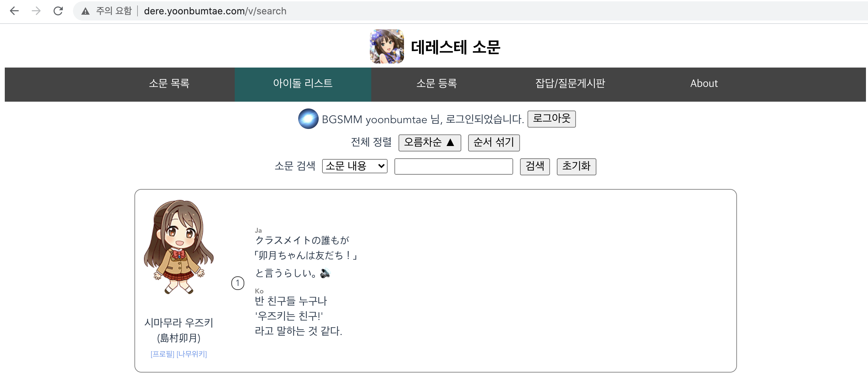868x378 pixels.
Task: Click the security warning triangle icon
Action: (x=85, y=11)
